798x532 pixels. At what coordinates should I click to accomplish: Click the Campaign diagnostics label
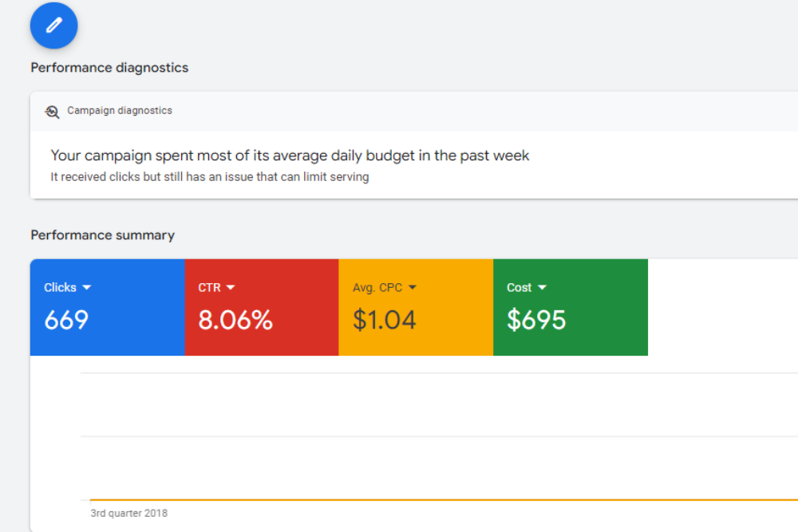[120, 110]
